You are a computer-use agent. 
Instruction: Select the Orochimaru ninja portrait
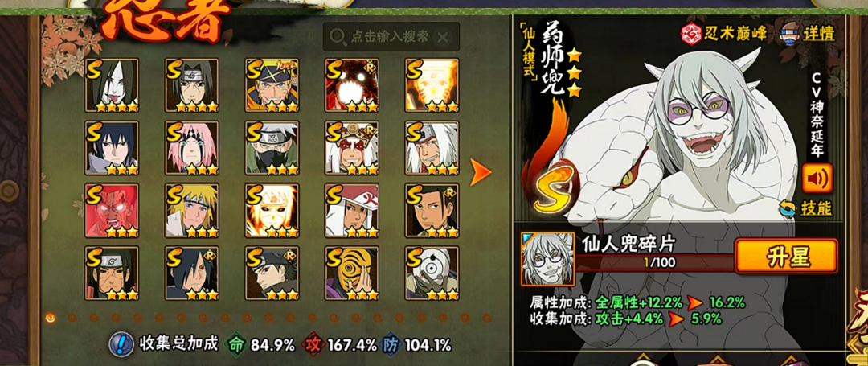pos(111,85)
